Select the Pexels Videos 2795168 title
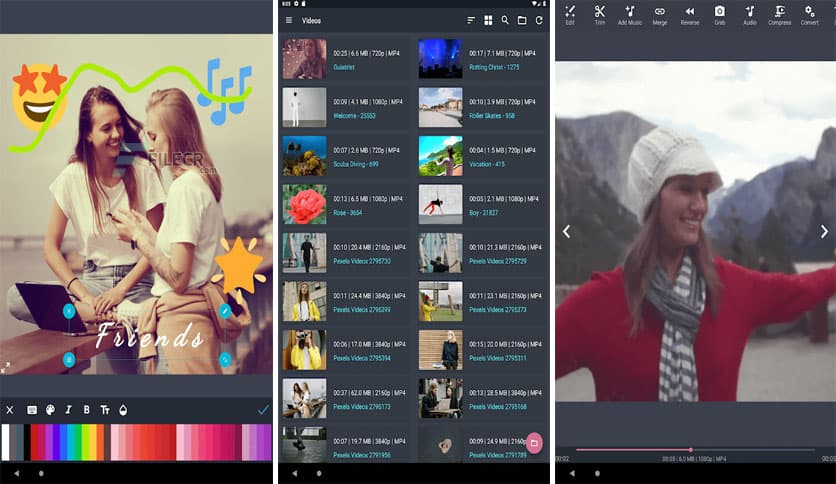The height and width of the screenshot is (484, 836). tap(497, 407)
